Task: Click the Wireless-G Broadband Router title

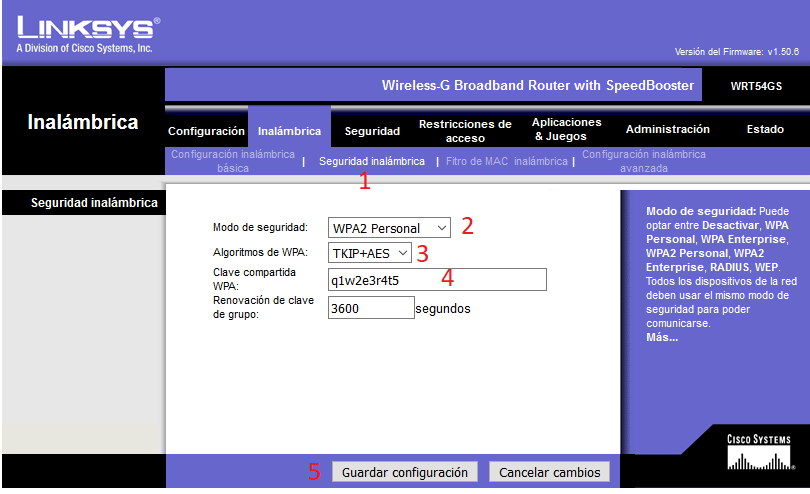Action: tap(537, 85)
